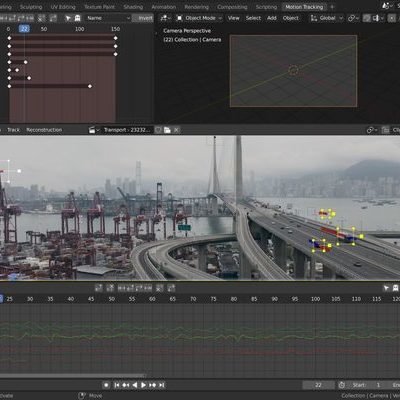Open the Reconstruction menu in clip editor

44,130
